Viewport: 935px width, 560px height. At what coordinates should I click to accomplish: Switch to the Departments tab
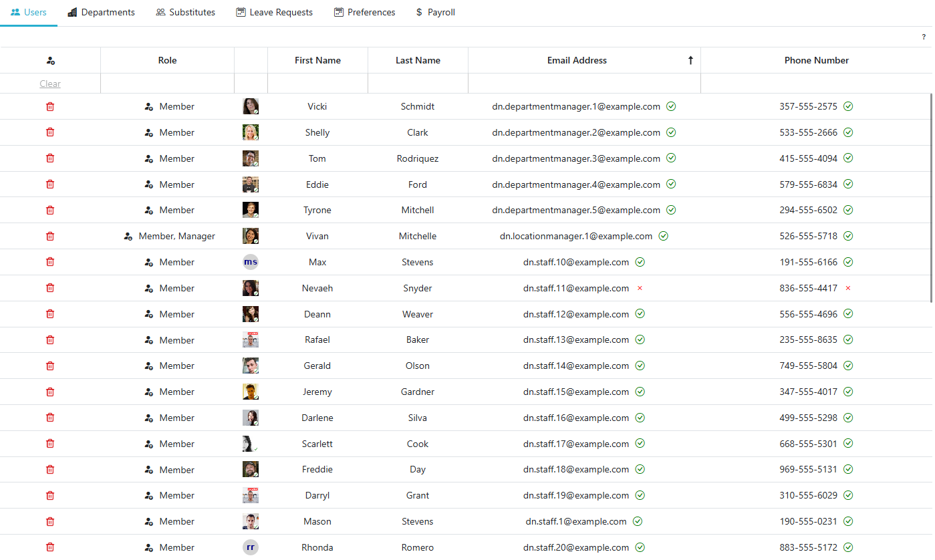[102, 13]
